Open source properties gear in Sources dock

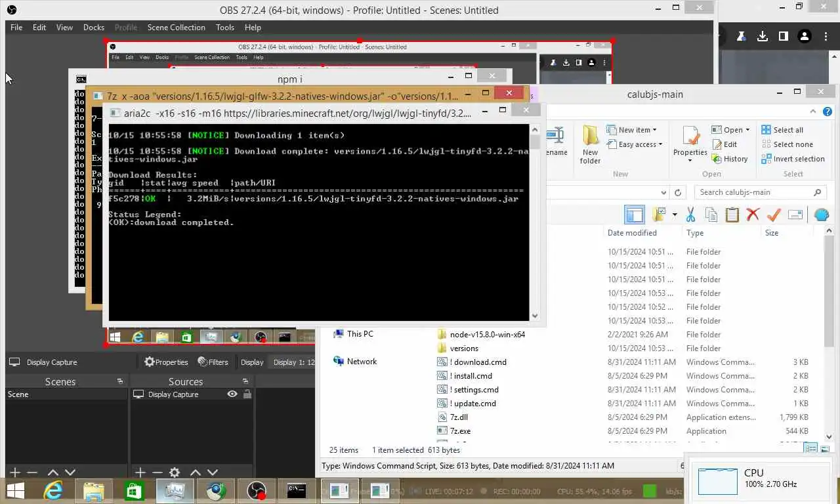click(175, 472)
